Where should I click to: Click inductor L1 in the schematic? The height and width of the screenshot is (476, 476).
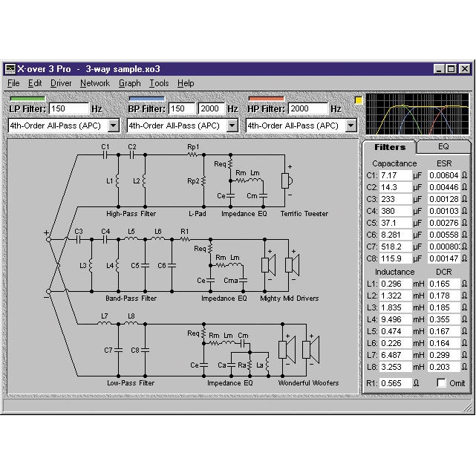[x=118, y=181]
